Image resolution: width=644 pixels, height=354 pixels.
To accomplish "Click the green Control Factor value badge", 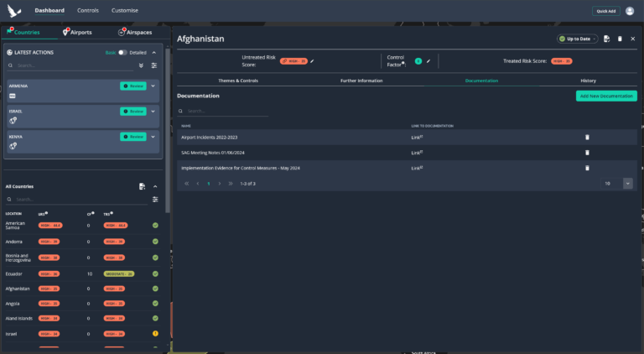I will click(418, 61).
